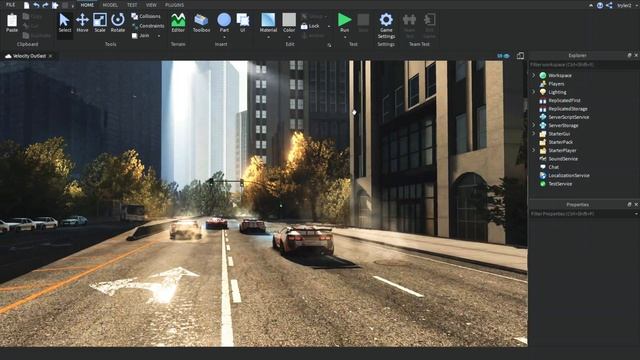640x360 pixels.
Task: Click the Chat bubble icon in Explorer
Action: coord(543,167)
